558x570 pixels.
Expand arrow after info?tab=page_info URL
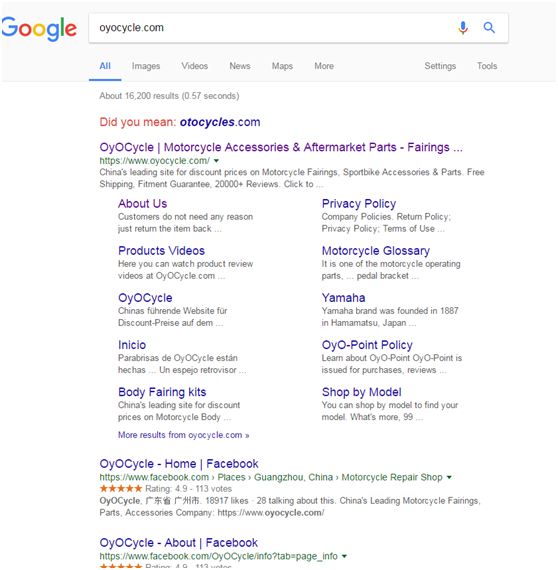[x=344, y=556]
